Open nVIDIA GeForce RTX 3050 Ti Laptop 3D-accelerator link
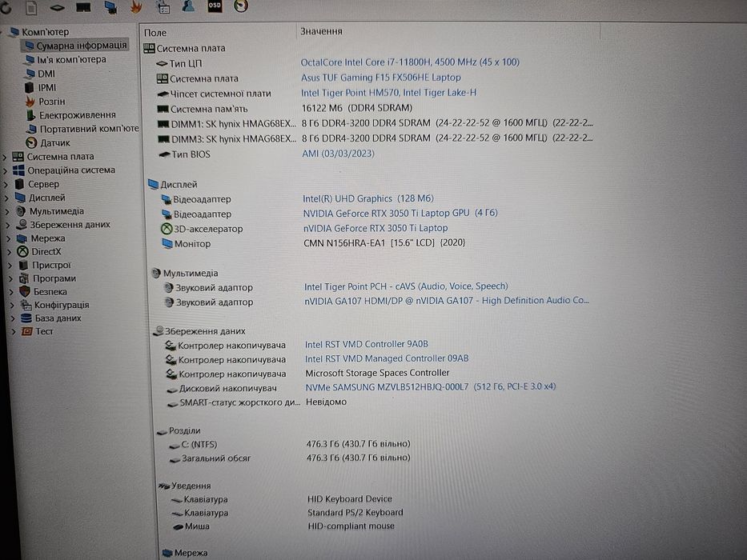 coord(376,228)
